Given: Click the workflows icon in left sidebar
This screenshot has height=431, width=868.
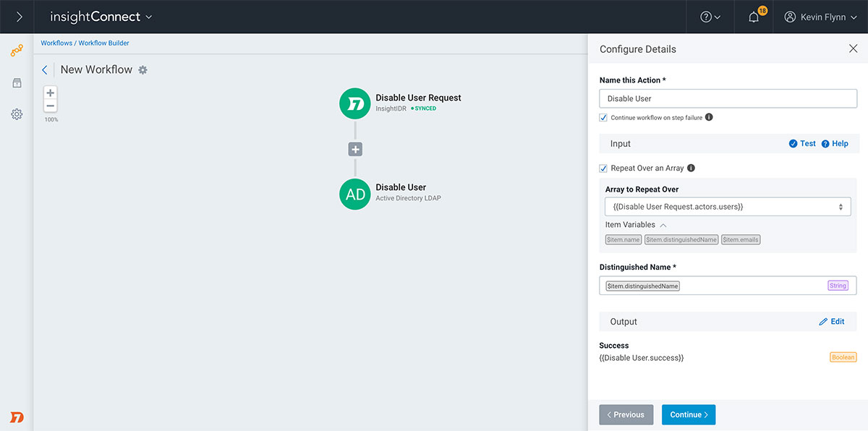Looking at the screenshot, I should pyautogui.click(x=17, y=51).
